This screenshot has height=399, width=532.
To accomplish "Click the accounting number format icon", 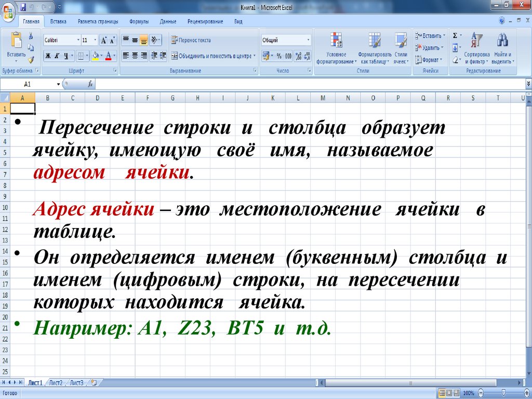I will [x=265, y=56].
